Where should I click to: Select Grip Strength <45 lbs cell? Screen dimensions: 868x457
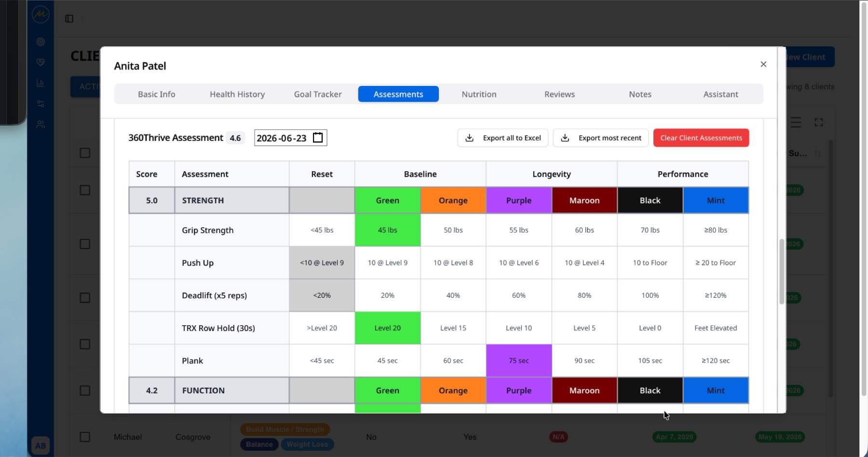point(322,230)
